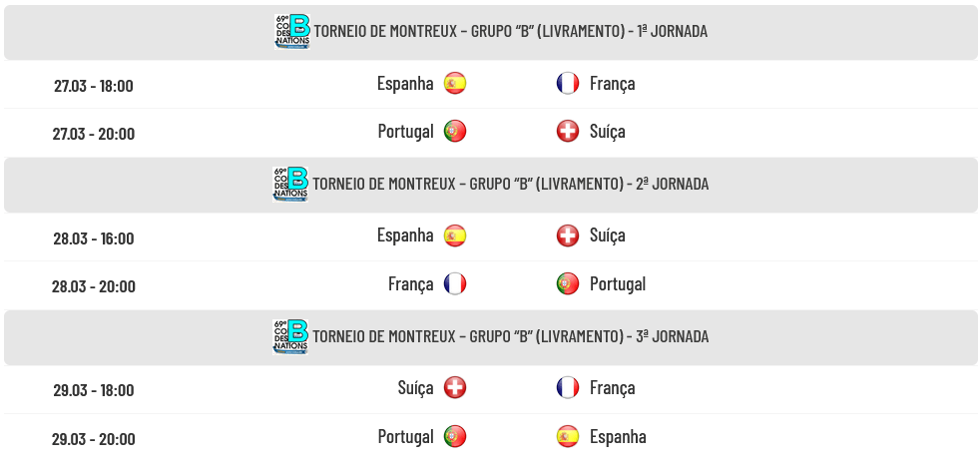The image size is (980, 472).
Task: Click the 29.03 - 20:00 match time
Action: (93, 439)
